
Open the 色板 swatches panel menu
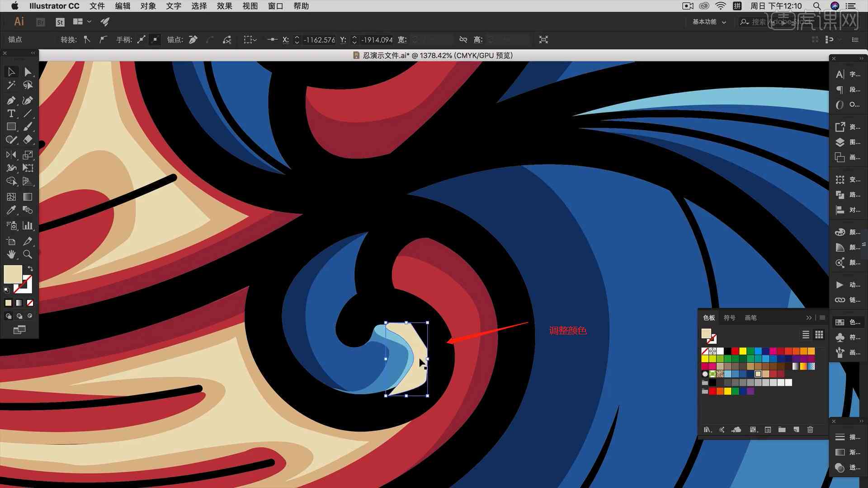coord(821,318)
